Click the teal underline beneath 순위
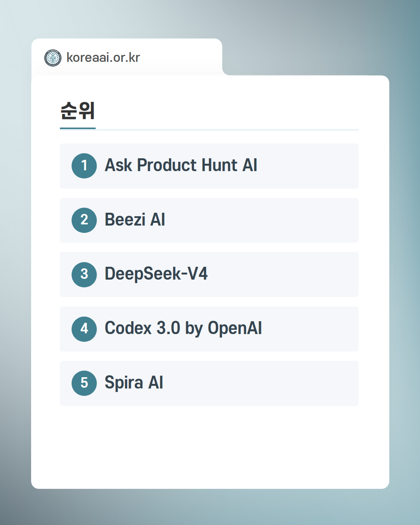 point(77,128)
